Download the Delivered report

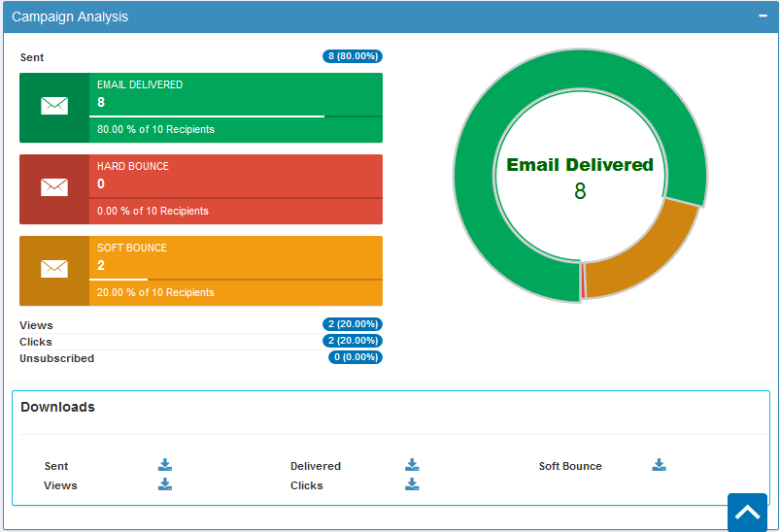click(x=412, y=465)
